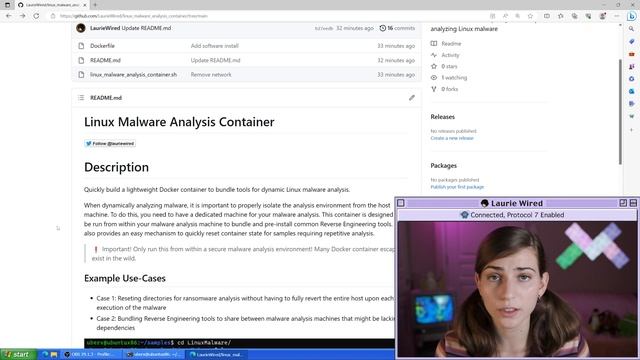
Task: View the 1 watching link
Action: (x=454, y=78)
